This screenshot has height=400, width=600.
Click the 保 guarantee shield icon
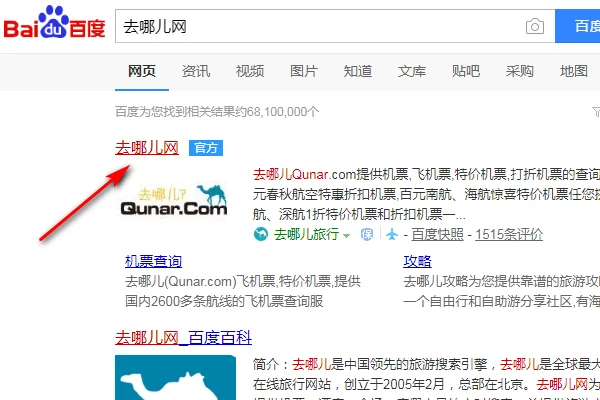coord(367,234)
